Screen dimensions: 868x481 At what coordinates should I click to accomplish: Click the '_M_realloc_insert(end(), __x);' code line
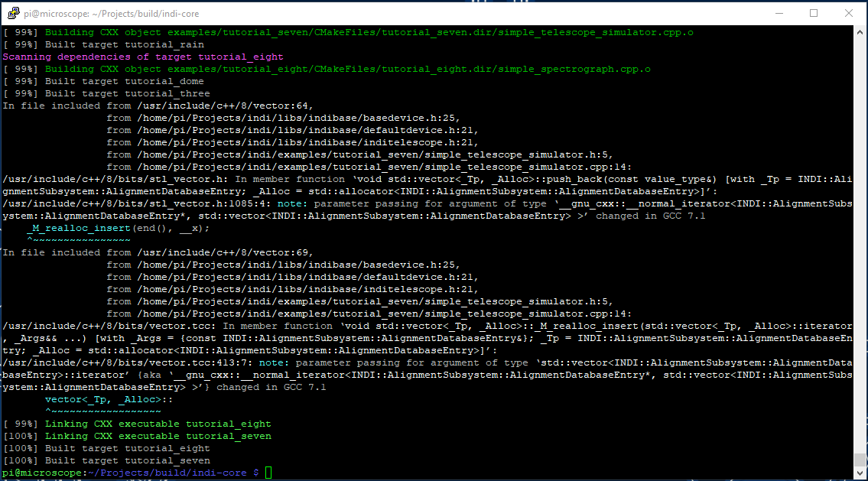[119, 227]
